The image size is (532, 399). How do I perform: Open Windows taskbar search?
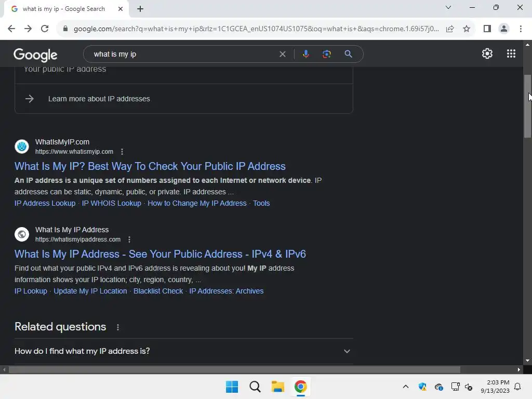tap(255, 387)
